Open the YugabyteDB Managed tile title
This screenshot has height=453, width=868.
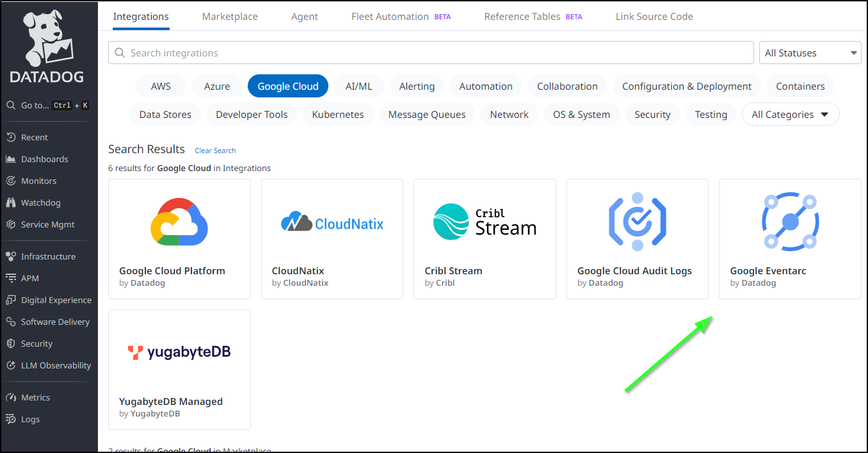[171, 401]
